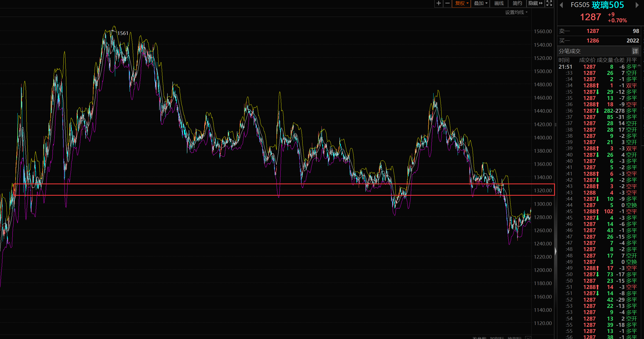Zoom out chart with minus icon

point(447,3)
